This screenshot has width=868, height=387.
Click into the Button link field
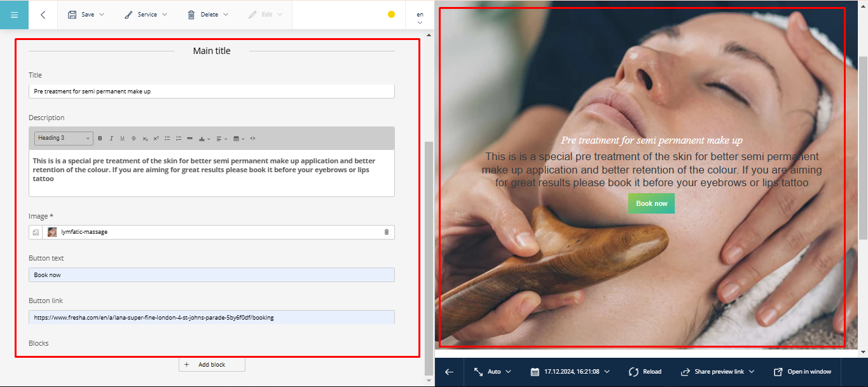211,317
